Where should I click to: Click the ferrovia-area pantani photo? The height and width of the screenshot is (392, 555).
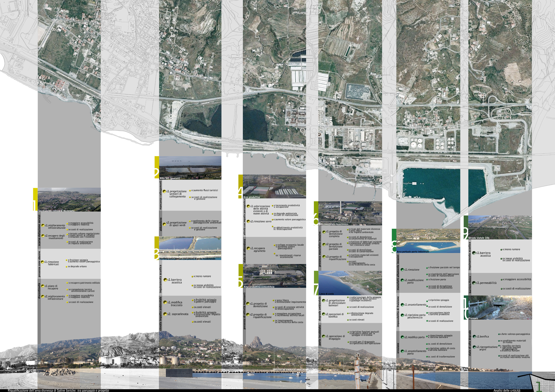pos(190,248)
